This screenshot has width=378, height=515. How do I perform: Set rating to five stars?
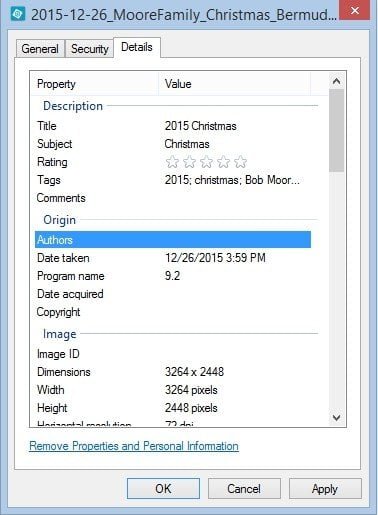(x=240, y=162)
